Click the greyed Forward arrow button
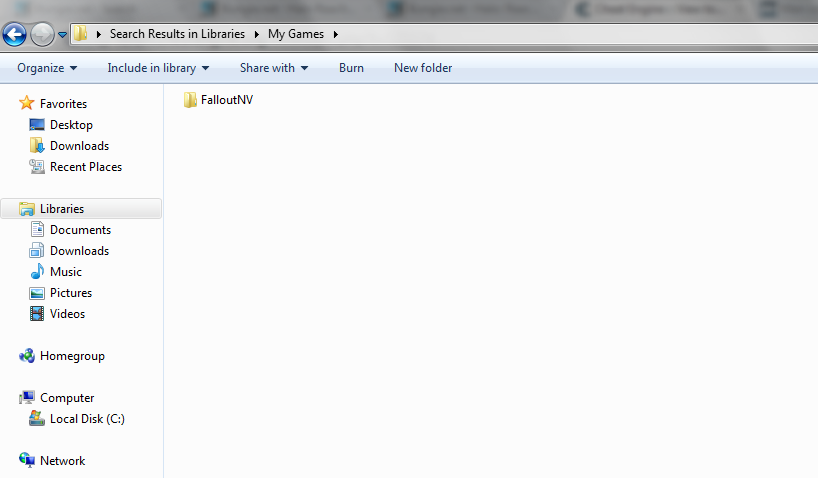The width and height of the screenshot is (818, 478). (x=42, y=35)
